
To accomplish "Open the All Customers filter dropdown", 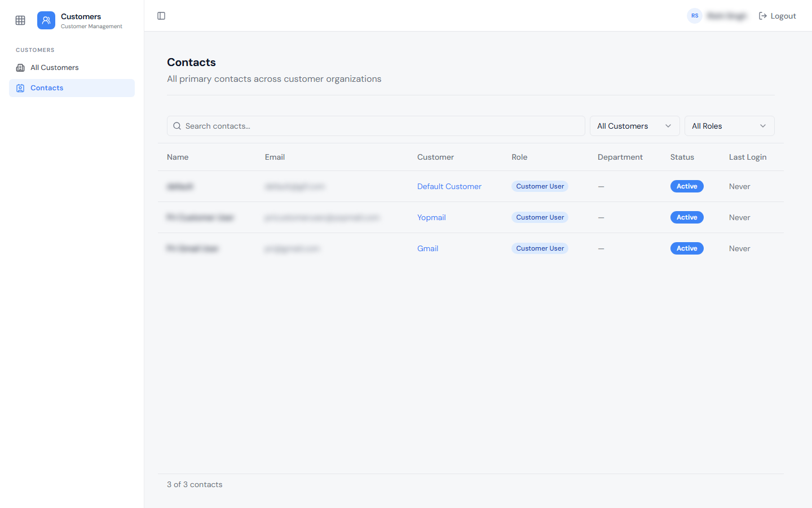I will 635,126.
